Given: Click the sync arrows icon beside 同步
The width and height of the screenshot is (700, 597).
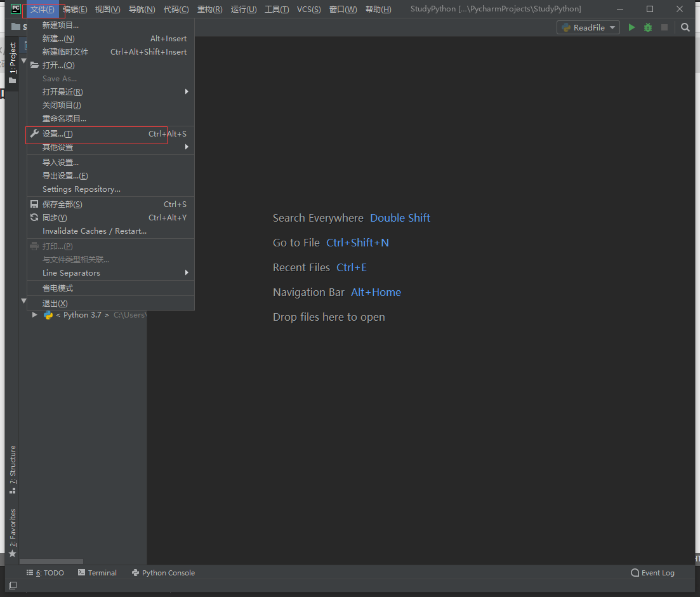Looking at the screenshot, I should pos(34,218).
